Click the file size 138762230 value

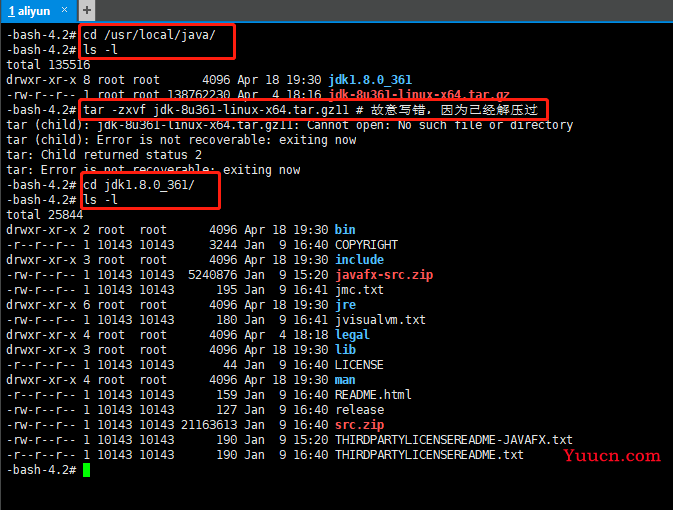coord(199,95)
